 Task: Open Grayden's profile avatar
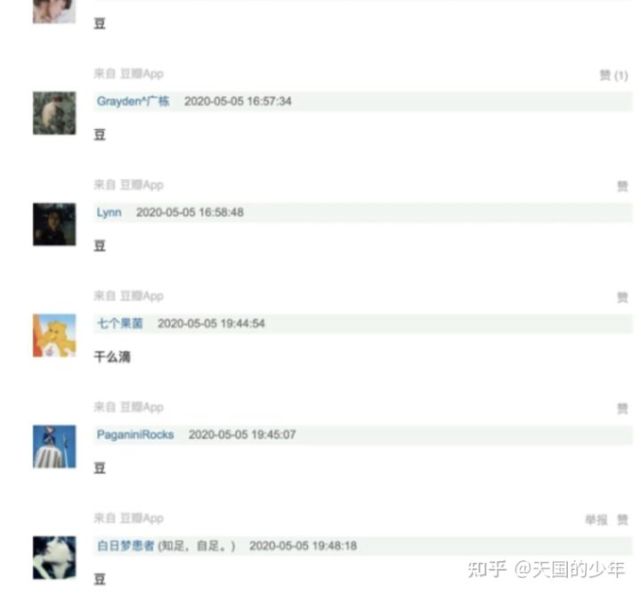click(54, 113)
